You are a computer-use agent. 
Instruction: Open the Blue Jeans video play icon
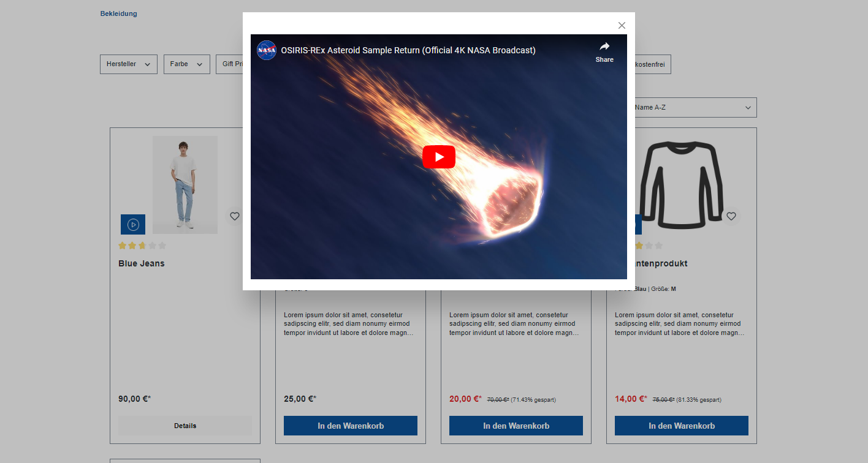coord(133,225)
